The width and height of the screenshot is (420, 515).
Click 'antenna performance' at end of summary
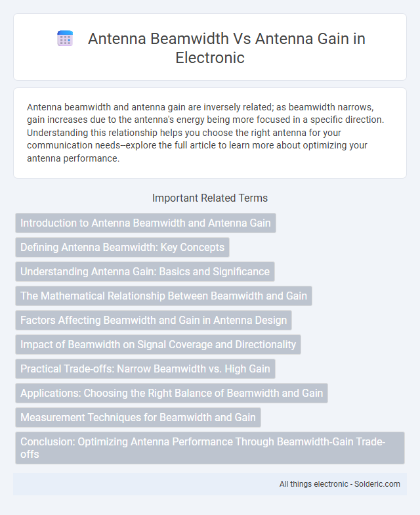(72, 158)
